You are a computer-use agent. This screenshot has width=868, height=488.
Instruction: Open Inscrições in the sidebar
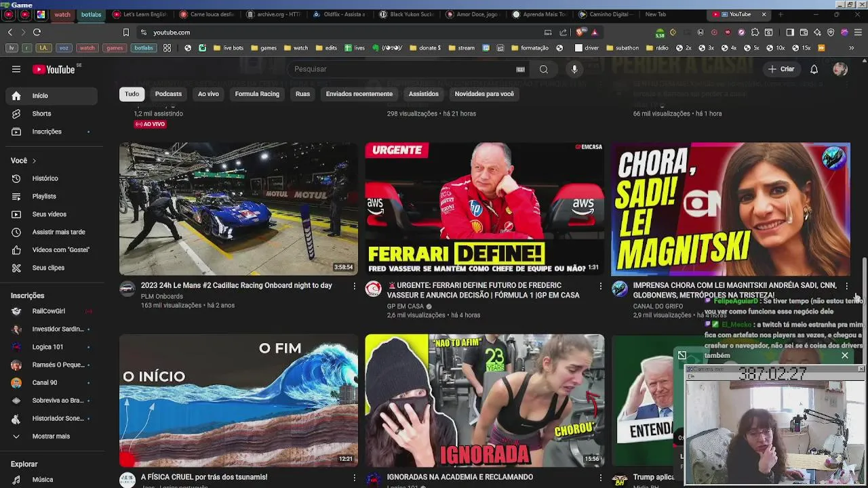[52, 131]
